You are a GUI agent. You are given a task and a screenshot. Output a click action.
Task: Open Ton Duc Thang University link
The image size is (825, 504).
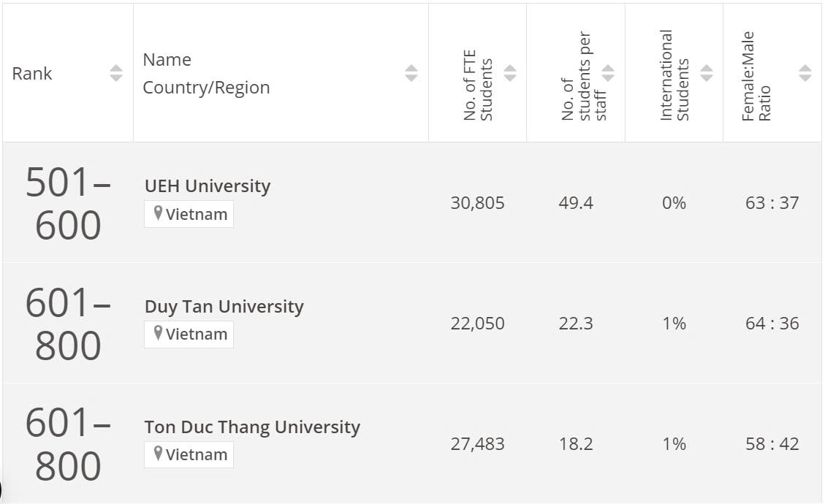(252, 427)
